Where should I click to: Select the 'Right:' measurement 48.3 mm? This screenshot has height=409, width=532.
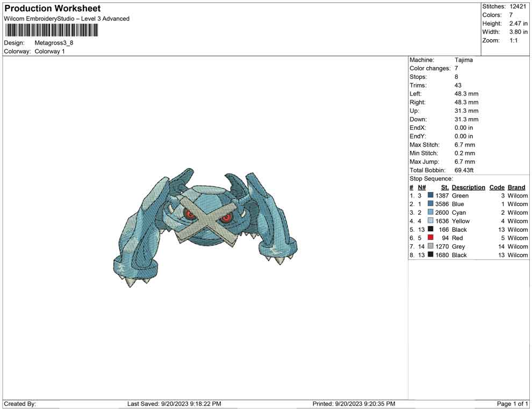pyautogui.click(x=466, y=103)
